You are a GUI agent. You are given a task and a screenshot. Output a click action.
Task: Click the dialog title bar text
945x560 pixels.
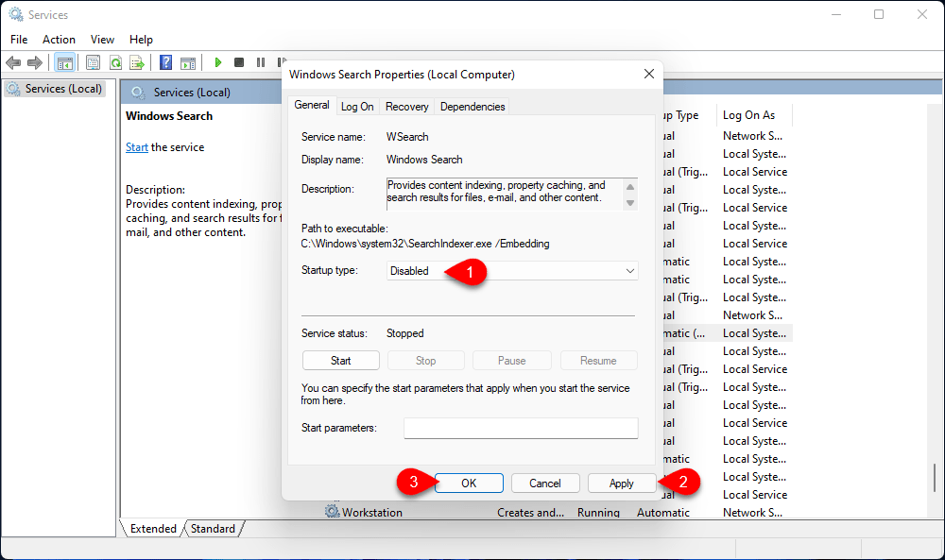[402, 74]
